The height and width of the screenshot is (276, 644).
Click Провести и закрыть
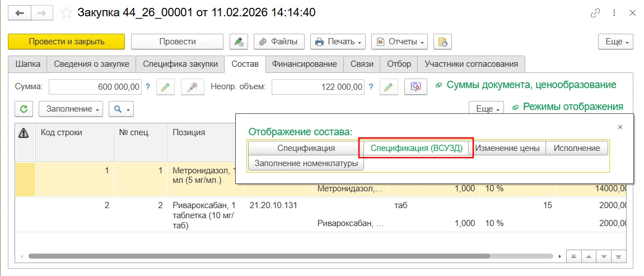tap(66, 42)
